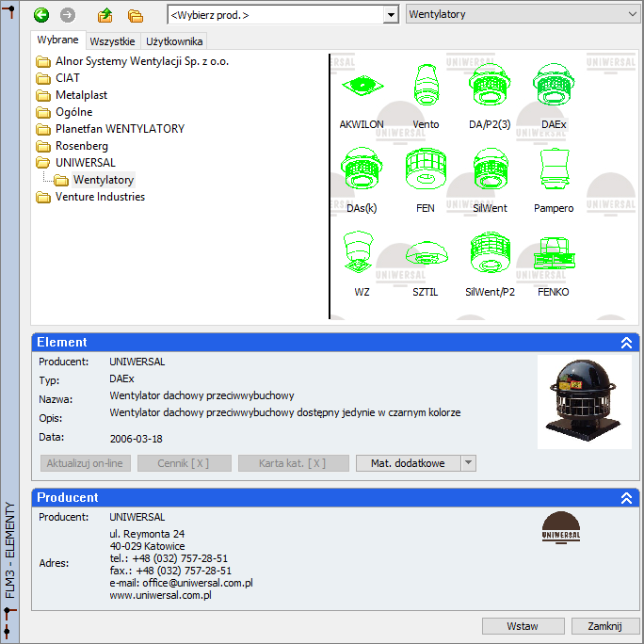Switch to the Użytkownika tab
The image size is (644, 644).
pyautogui.click(x=174, y=41)
